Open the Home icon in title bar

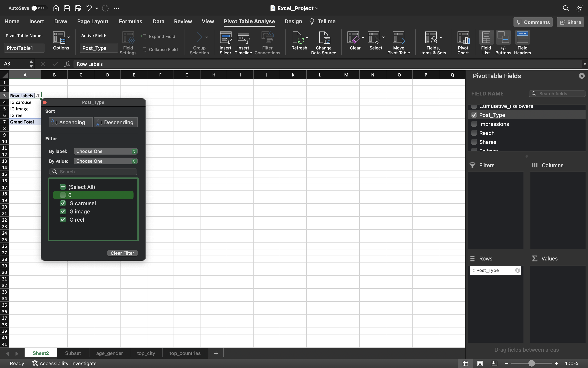[56, 8]
